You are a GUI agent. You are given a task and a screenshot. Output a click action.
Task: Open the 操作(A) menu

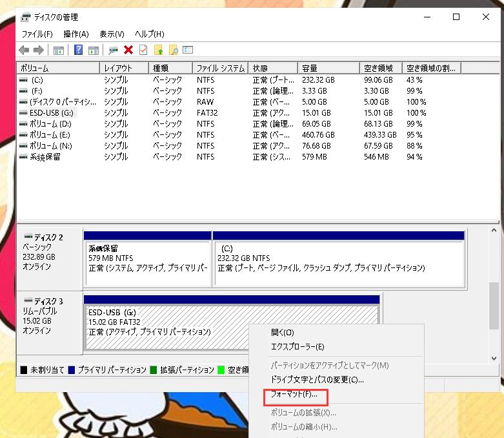(76, 34)
